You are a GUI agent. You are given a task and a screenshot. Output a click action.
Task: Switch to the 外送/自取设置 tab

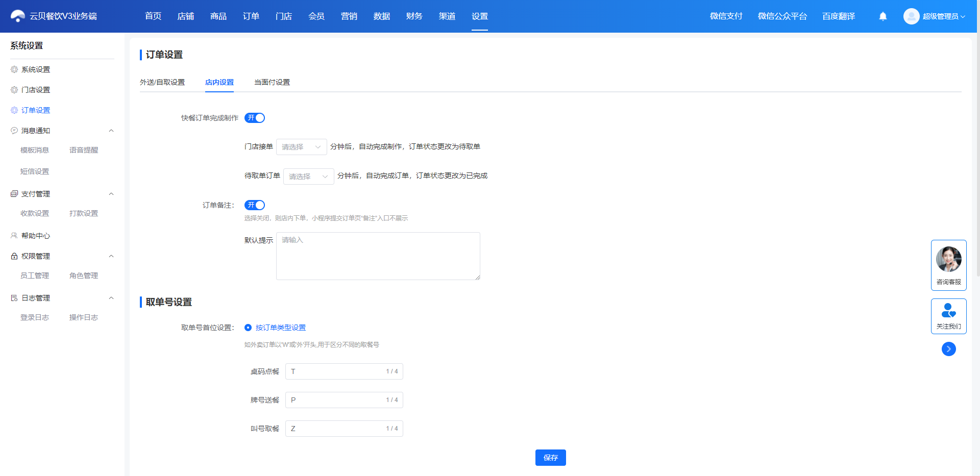point(162,82)
